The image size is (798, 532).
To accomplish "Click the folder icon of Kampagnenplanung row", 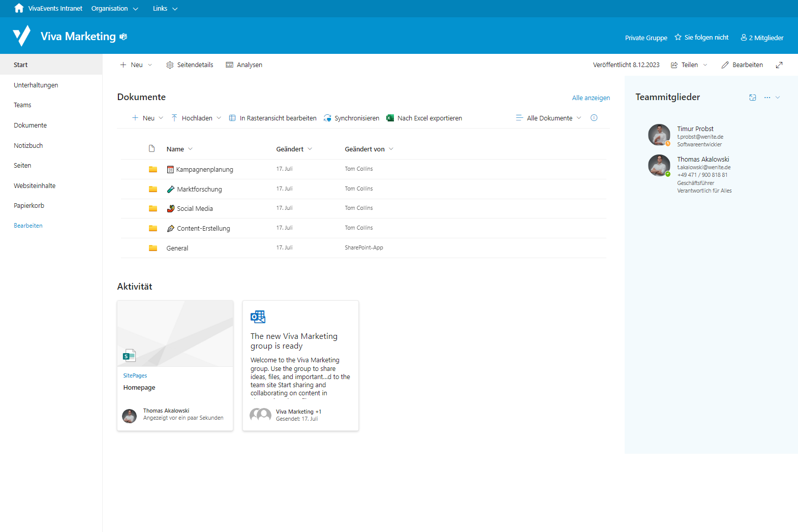I will 153,169.
